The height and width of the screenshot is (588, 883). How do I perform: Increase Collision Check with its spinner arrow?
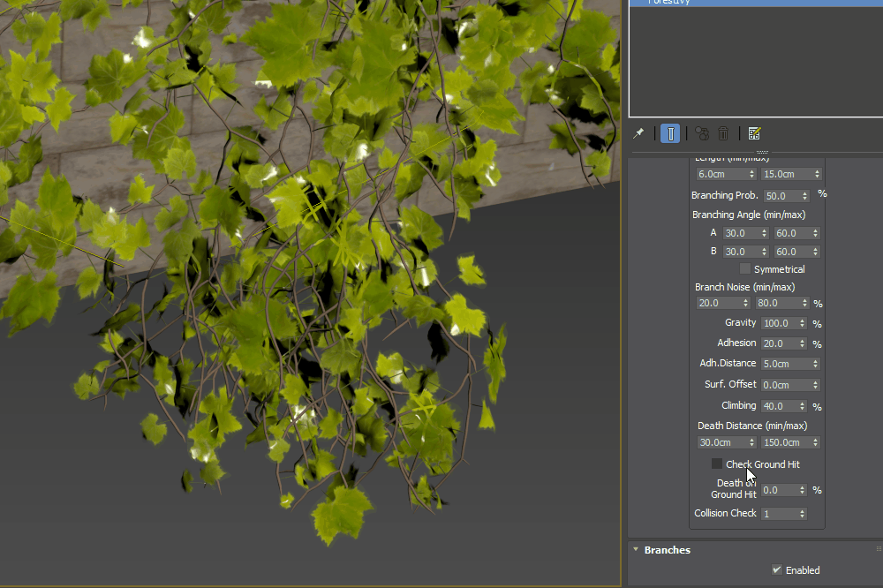804,510
